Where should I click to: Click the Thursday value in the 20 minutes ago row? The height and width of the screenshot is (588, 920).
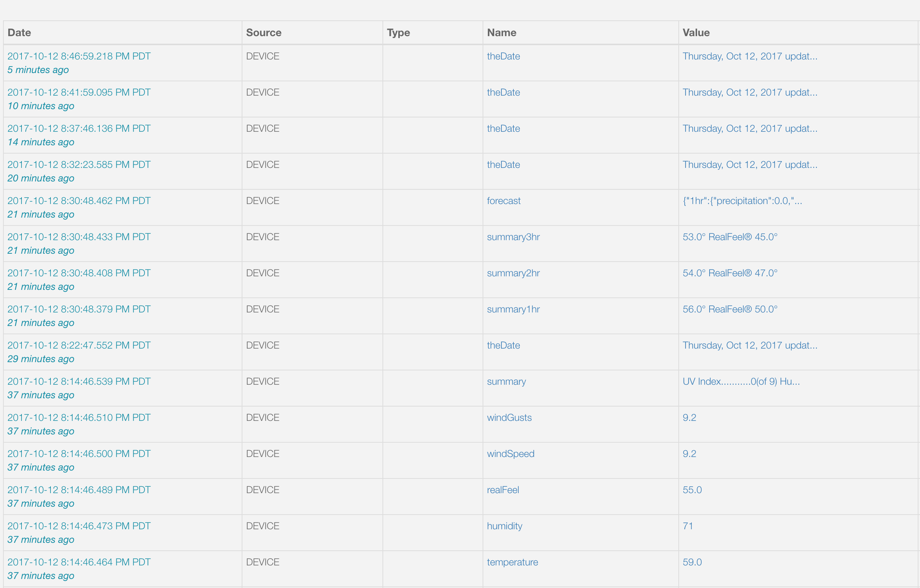750,165
